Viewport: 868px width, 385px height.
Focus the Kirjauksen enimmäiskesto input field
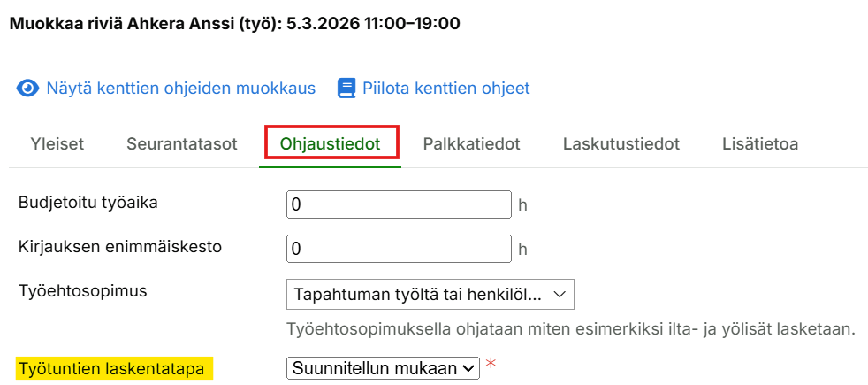(399, 249)
